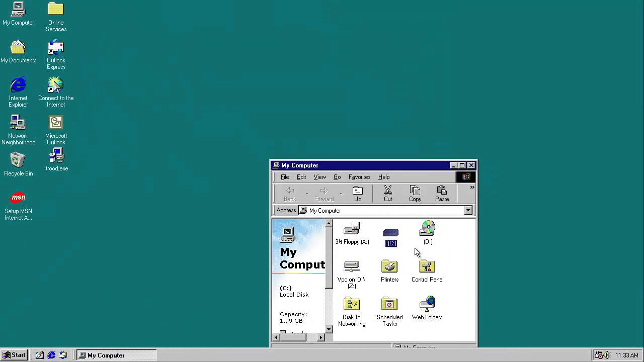Open the Favorites menu
The height and width of the screenshot is (362, 644).
pyautogui.click(x=359, y=177)
